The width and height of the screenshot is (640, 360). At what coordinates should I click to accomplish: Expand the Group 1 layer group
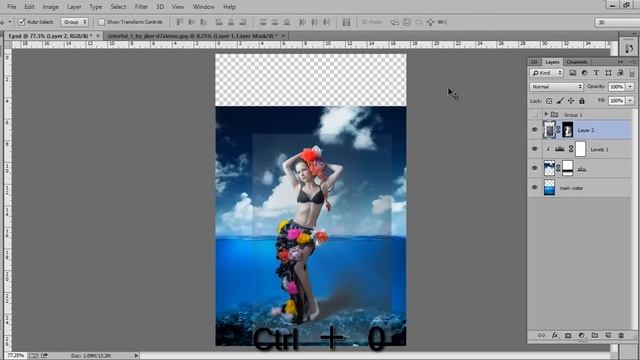click(x=546, y=114)
